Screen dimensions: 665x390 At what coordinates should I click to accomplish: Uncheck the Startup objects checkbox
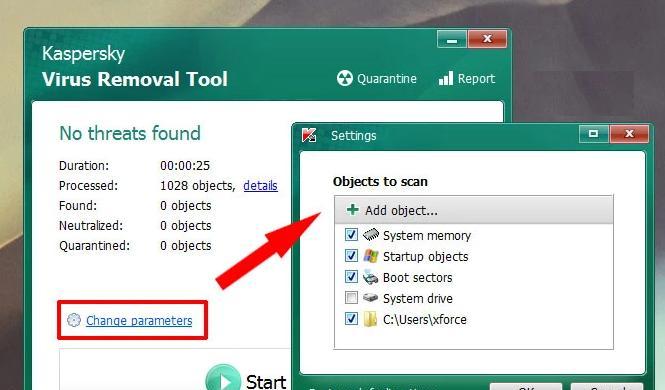351,256
